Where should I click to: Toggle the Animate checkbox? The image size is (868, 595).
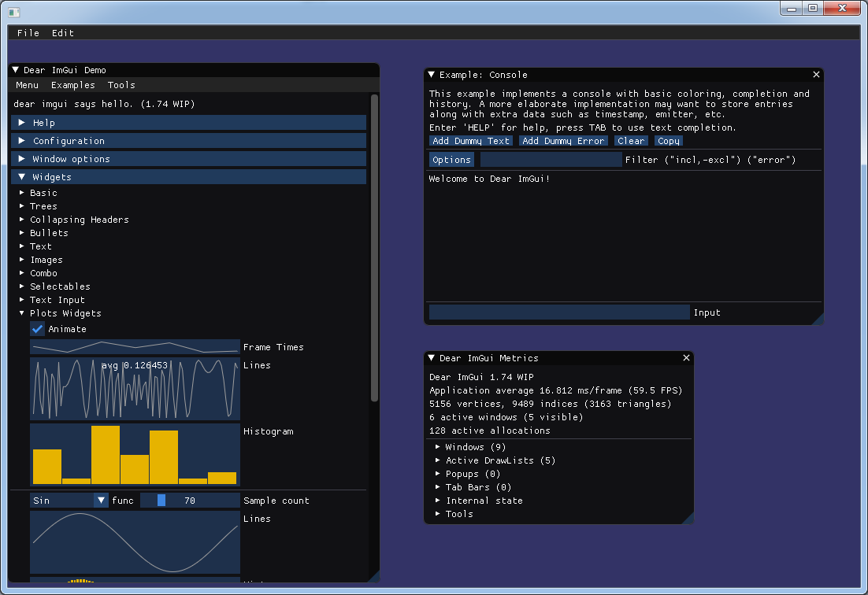coord(37,329)
